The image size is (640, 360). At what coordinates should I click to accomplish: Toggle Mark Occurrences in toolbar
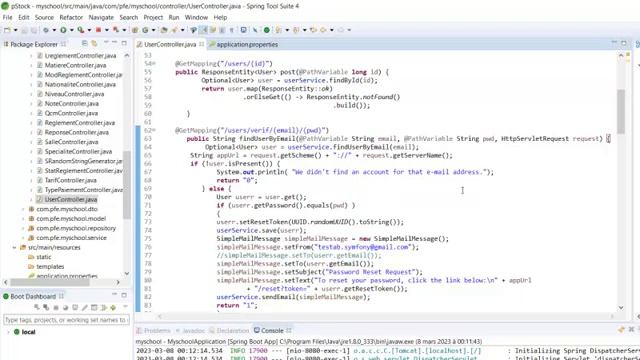point(202,30)
